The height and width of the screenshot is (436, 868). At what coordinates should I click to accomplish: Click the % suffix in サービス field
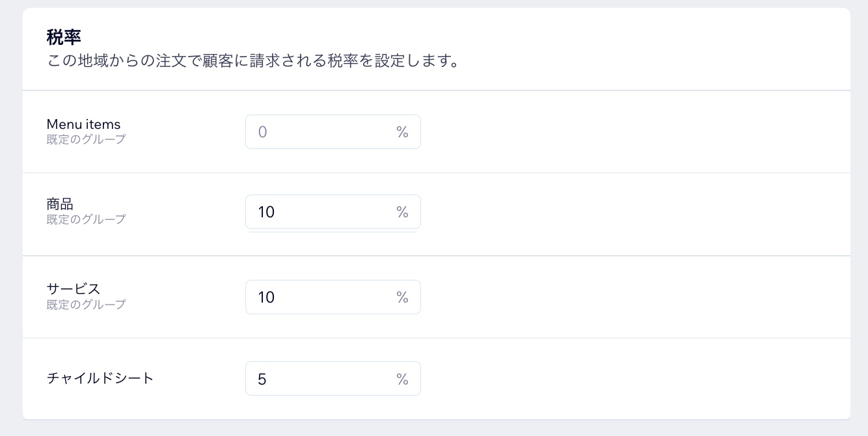(402, 297)
